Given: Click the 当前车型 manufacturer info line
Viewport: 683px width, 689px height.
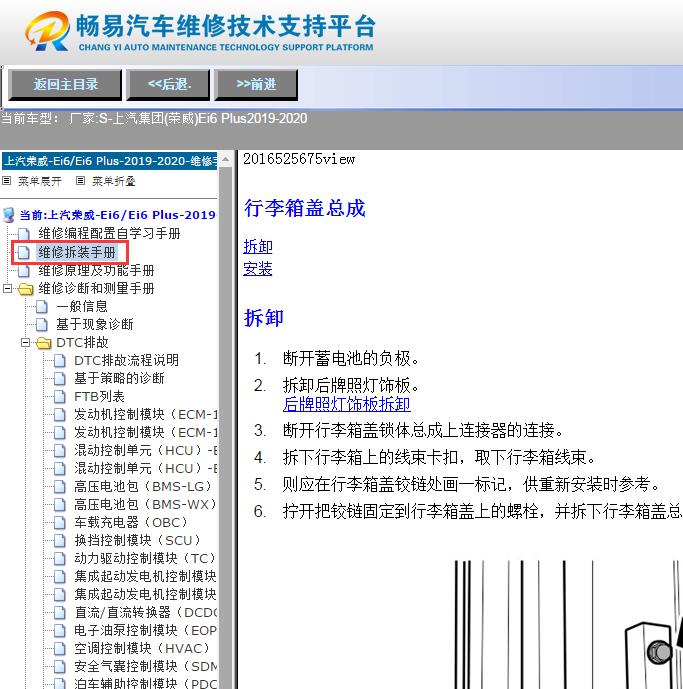Looking at the screenshot, I should [x=154, y=119].
